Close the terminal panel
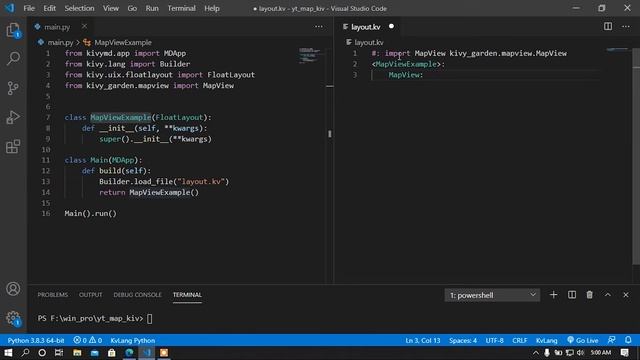 626,295
